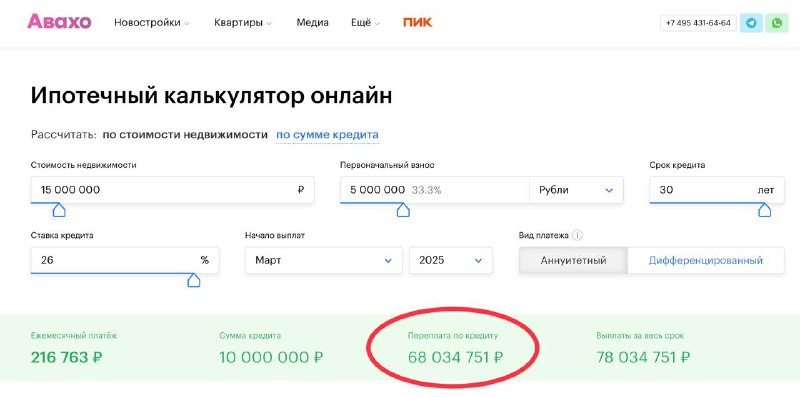Expand the Ещё menu
This screenshot has height=397, width=800.
pyautogui.click(x=365, y=22)
